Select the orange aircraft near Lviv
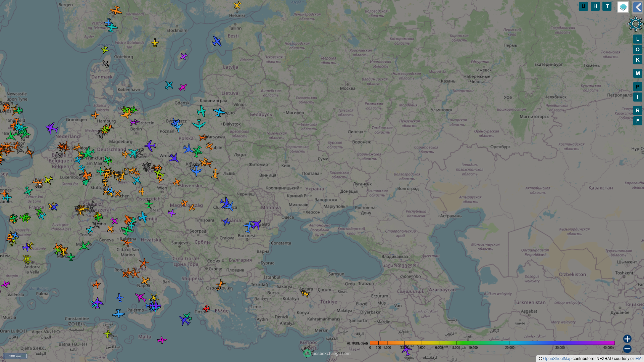This screenshot has width=644, height=362. (x=215, y=174)
